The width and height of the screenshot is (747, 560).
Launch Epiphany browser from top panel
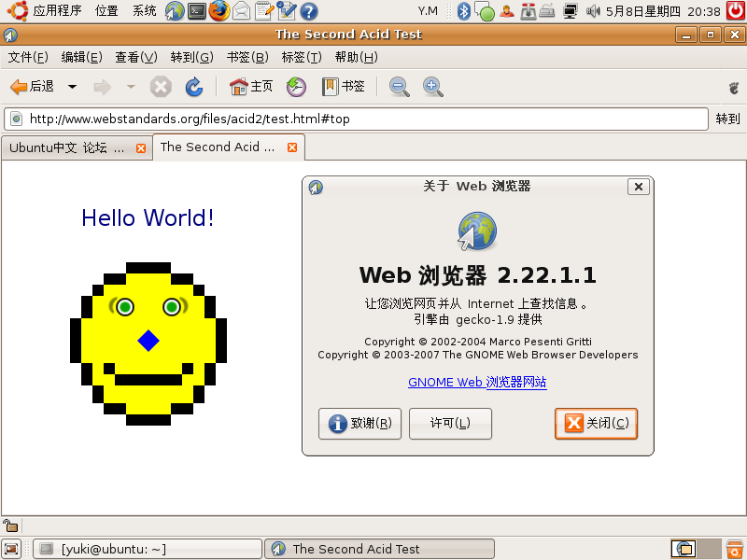175,11
